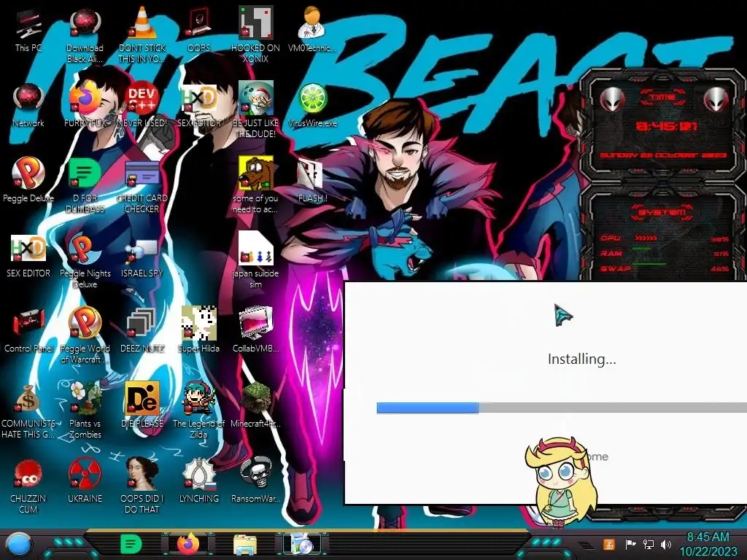Launch Plants vs Zombies shortcut

click(x=85, y=399)
